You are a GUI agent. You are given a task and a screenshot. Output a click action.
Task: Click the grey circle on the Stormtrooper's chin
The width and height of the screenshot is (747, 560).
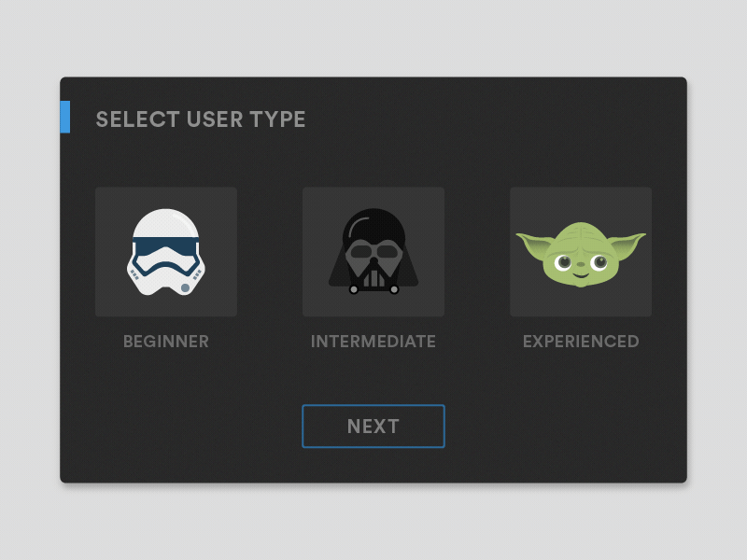(185, 287)
